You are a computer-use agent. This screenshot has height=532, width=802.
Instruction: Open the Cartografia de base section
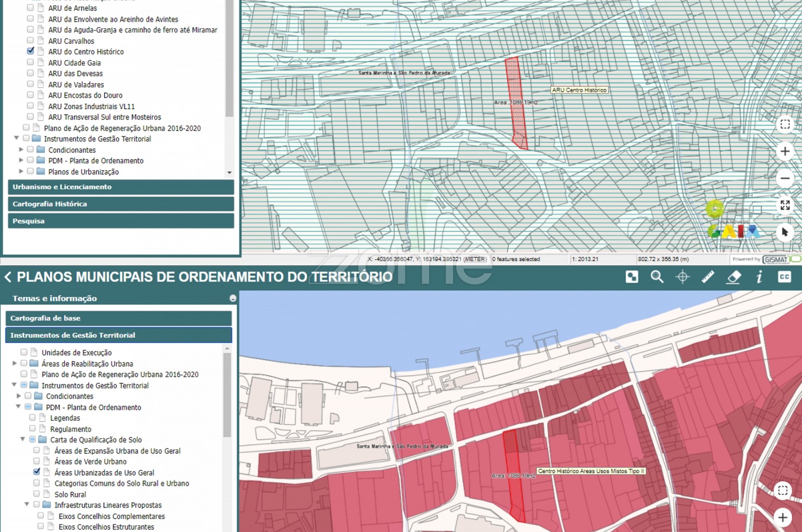pyautogui.click(x=118, y=318)
